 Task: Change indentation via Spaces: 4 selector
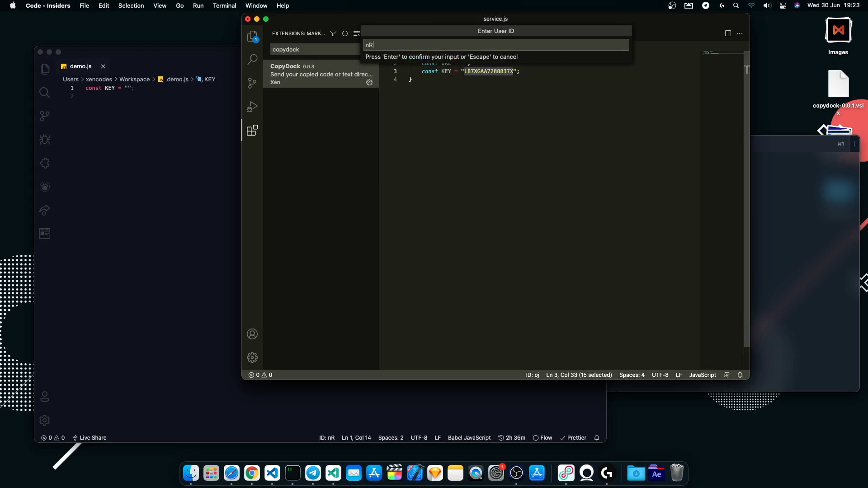click(632, 375)
